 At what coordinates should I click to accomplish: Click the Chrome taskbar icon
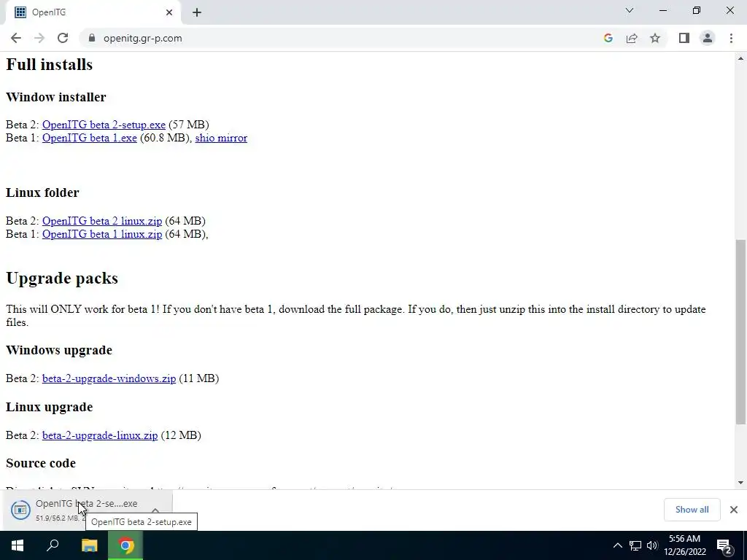[x=125, y=545]
